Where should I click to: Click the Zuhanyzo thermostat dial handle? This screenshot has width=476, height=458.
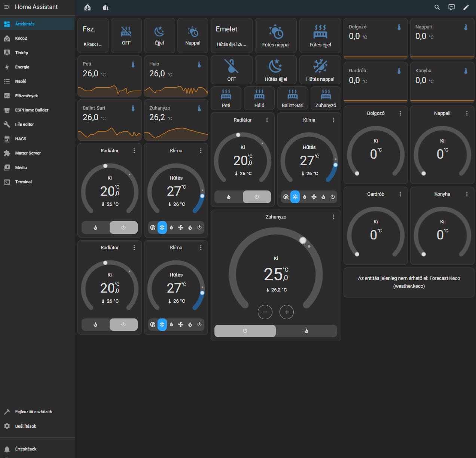coord(303,240)
